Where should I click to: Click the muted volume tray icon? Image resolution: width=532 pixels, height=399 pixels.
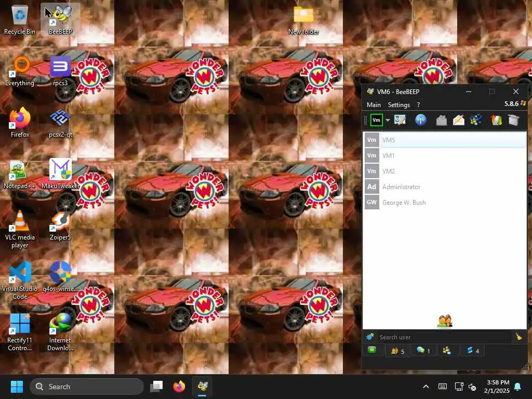pyautogui.click(x=472, y=387)
